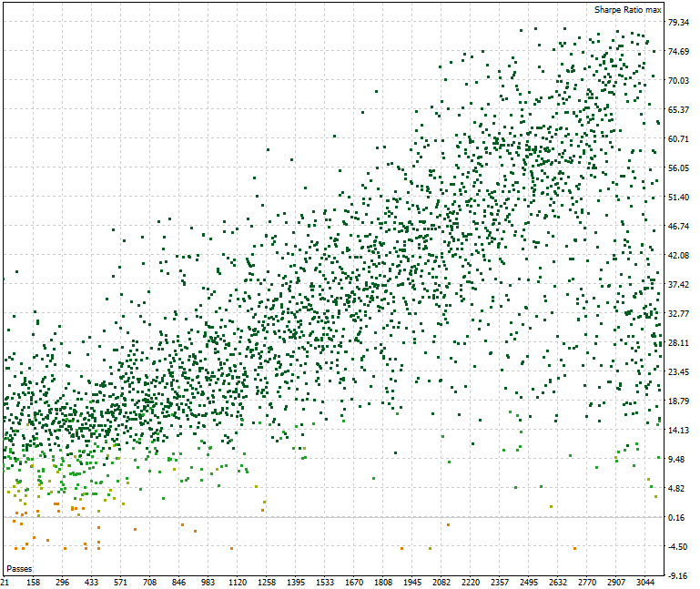Click the 65.37 y-axis label
The width and height of the screenshot is (700, 589).
678,109
